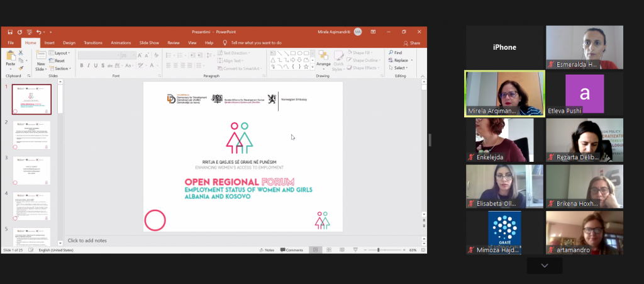
Task: Toggle text Shadow formatting
Action: (x=103, y=65)
